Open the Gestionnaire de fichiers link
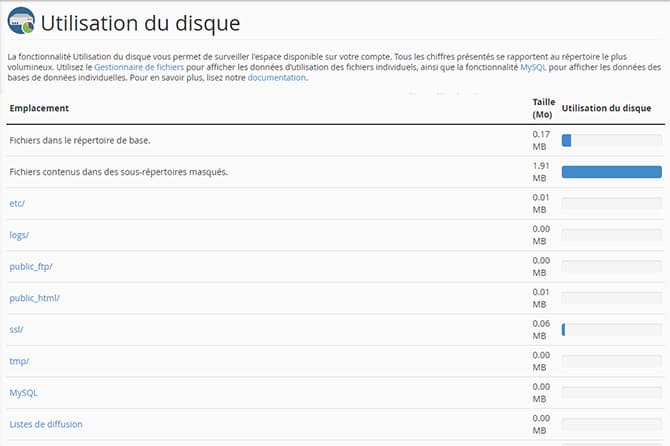Image resolution: width=670 pixels, height=446 pixels. pyautogui.click(x=139, y=67)
